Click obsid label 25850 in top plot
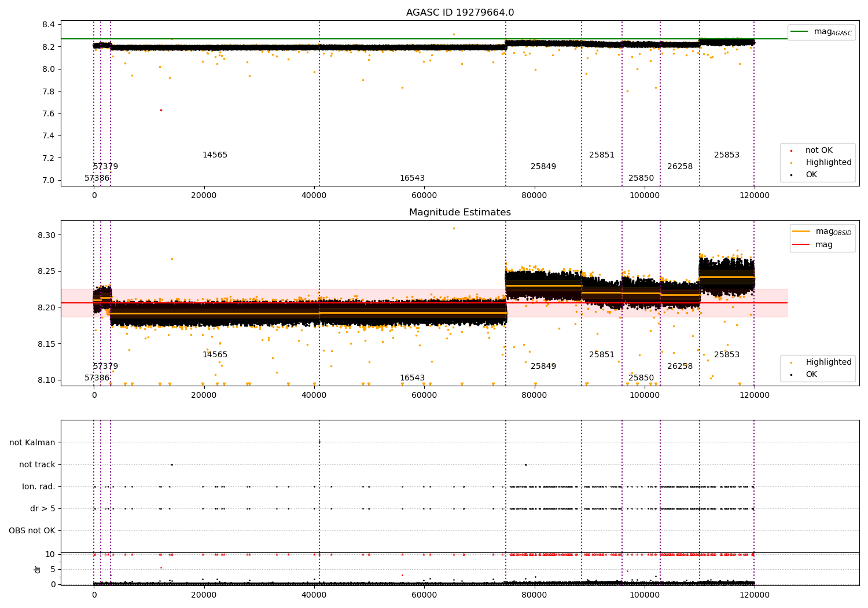Viewport: 868px width, 608px height. click(x=641, y=178)
